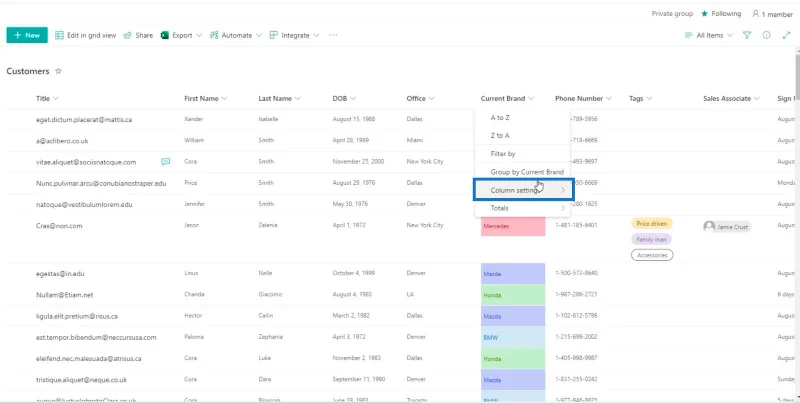Click phone number 1-481-185-6401
The width and height of the screenshot is (800, 403).
[x=577, y=225]
